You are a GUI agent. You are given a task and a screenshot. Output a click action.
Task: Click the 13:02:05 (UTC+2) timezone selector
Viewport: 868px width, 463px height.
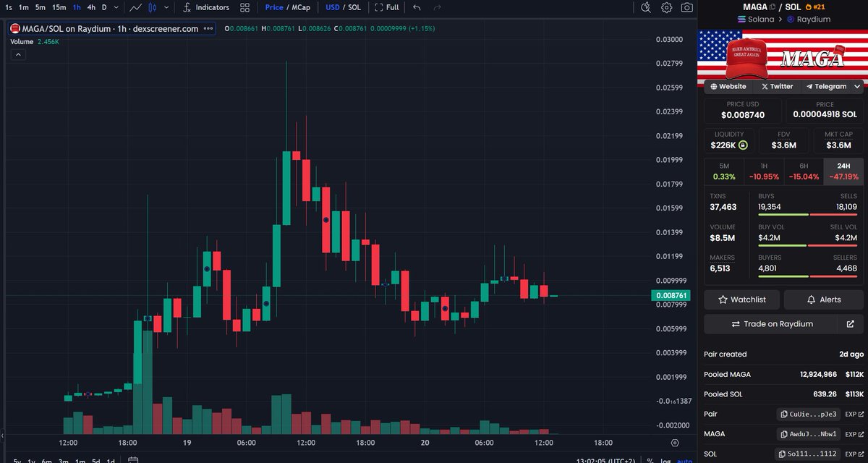click(606, 460)
